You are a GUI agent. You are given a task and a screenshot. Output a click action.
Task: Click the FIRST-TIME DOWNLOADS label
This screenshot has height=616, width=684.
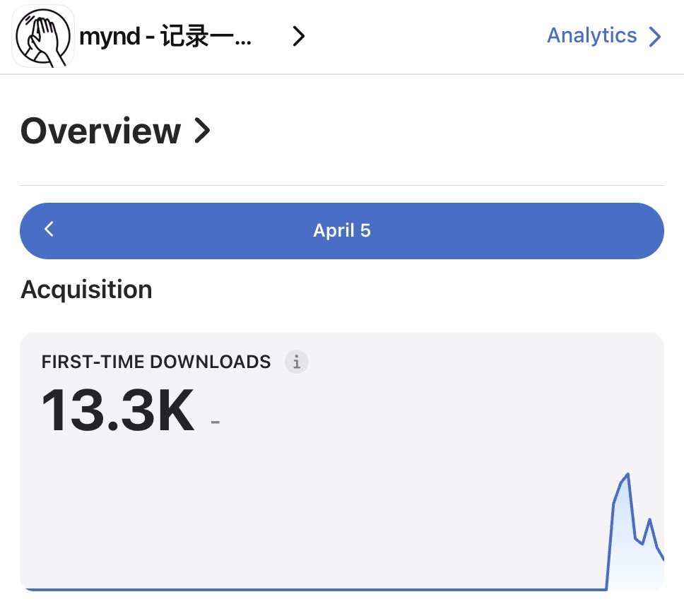pos(155,362)
